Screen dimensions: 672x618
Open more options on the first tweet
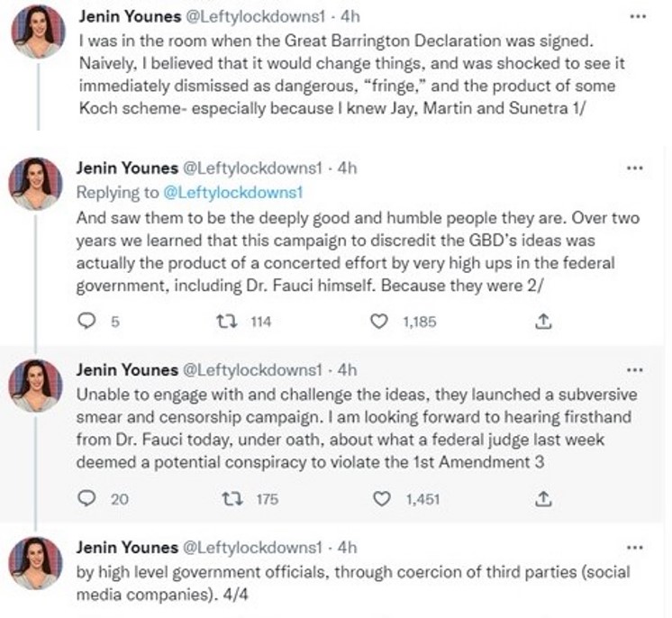[x=637, y=17]
